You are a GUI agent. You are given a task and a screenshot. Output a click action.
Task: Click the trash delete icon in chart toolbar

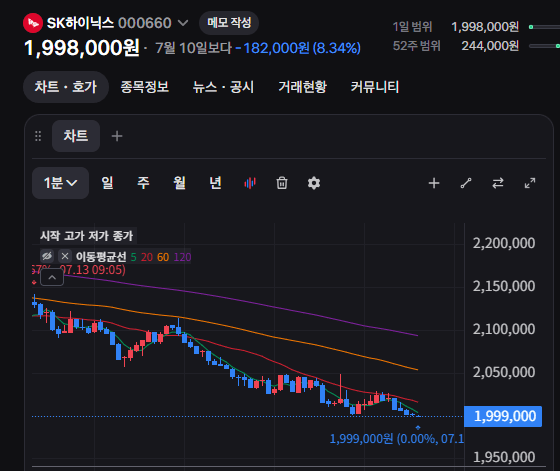282,183
